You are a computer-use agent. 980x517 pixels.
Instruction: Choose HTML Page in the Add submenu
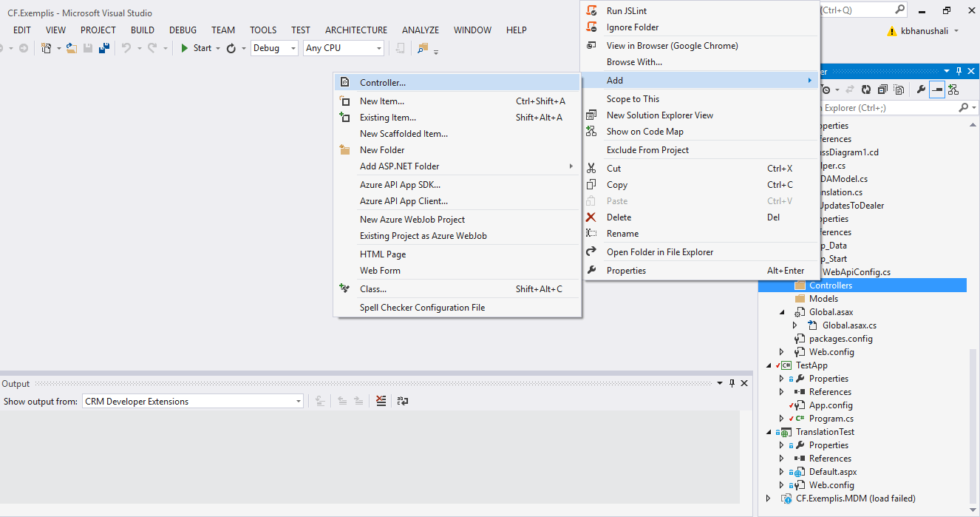[x=457, y=254]
